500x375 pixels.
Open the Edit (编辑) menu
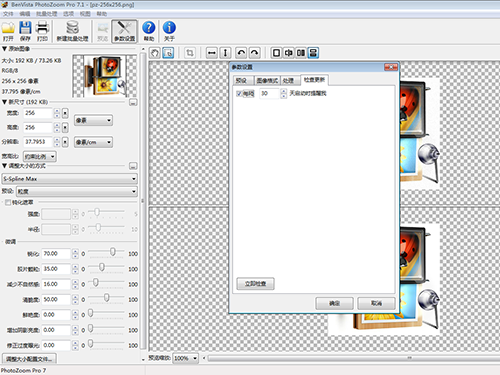click(x=25, y=14)
